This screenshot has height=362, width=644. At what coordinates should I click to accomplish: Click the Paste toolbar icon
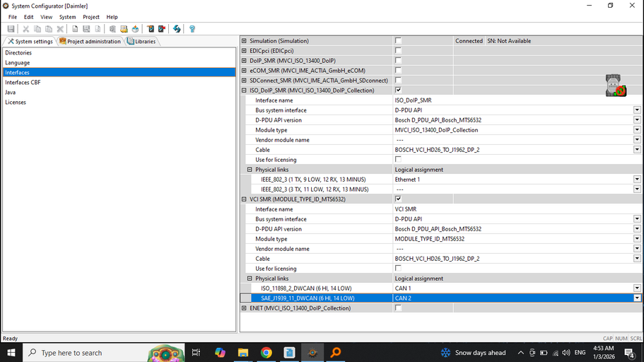49,29
